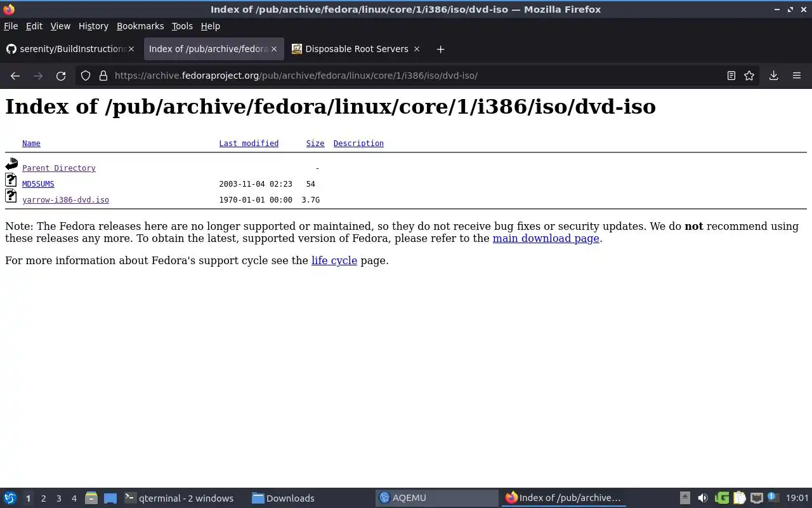Sort listing by Last modified column
Viewport: 812px width, 508px height.
coord(249,144)
